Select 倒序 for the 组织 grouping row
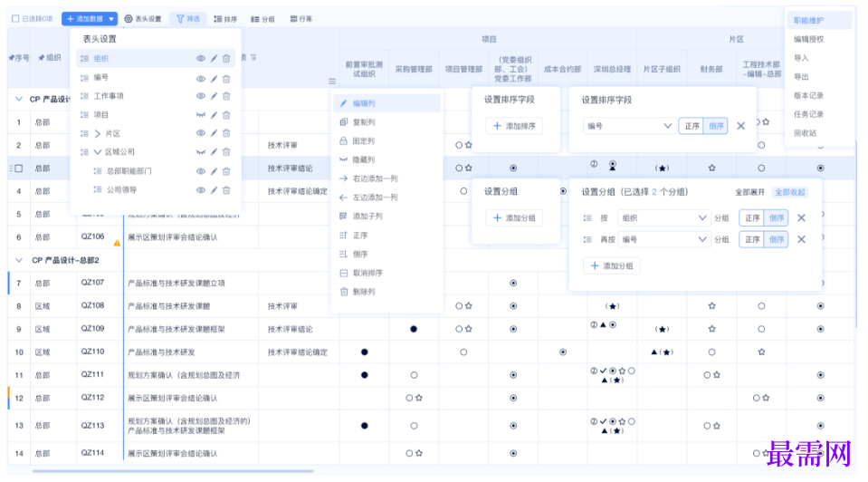Viewport: 868px width, 482px height. click(x=776, y=217)
